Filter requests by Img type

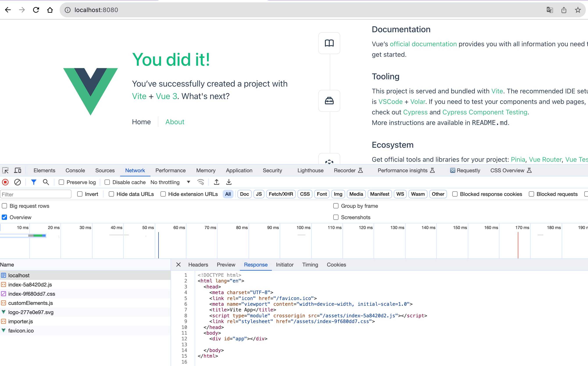pyautogui.click(x=338, y=194)
